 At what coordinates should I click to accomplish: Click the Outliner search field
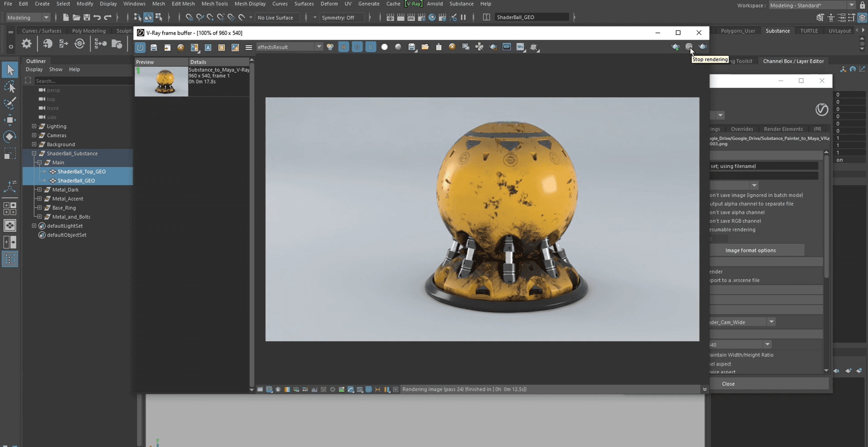[x=83, y=81]
